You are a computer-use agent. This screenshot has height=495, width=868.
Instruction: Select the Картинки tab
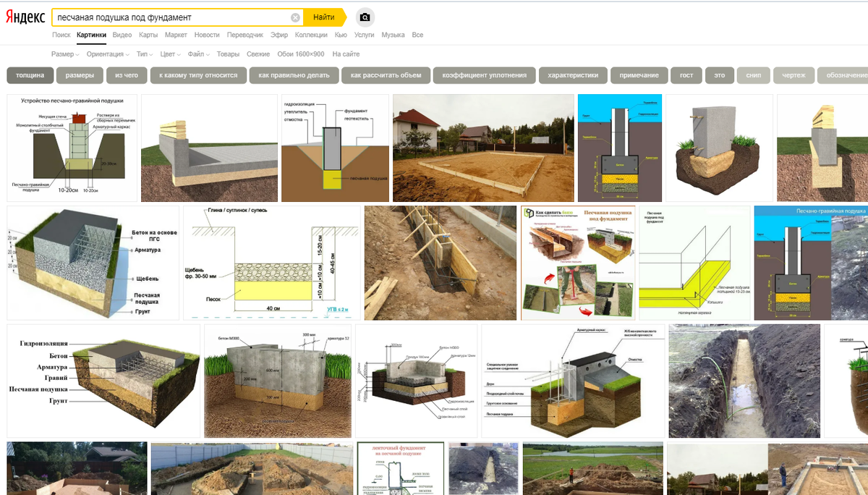(92, 35)
